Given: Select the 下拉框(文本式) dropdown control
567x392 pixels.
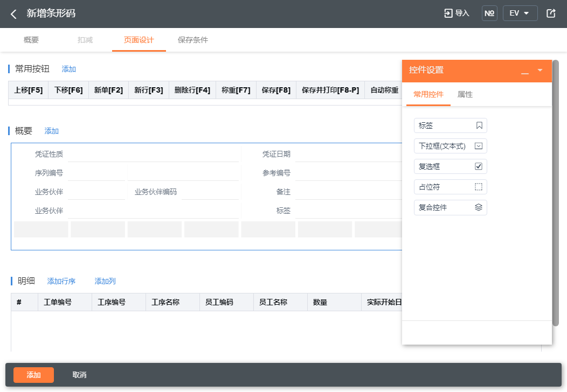Looking at the screenshot, I should point(450,146).
